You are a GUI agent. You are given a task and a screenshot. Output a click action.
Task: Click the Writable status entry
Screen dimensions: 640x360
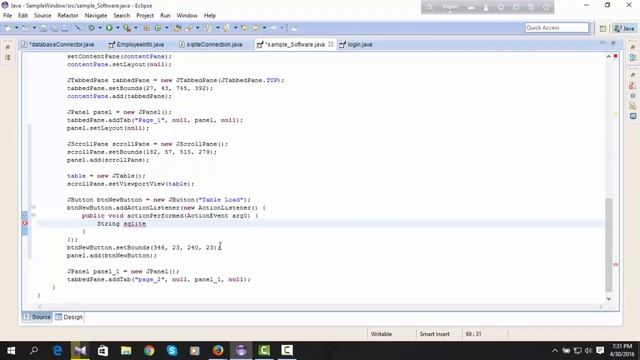point(381,334)
